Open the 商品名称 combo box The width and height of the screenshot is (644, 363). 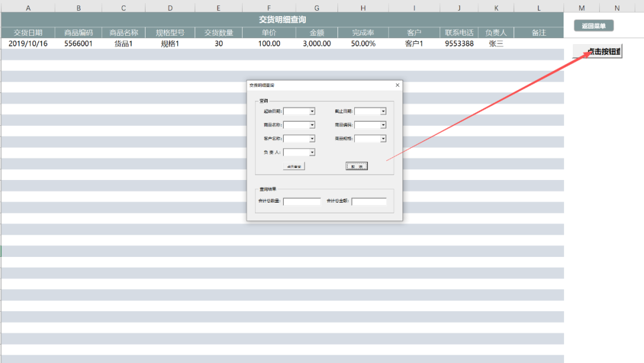(311, 125)
